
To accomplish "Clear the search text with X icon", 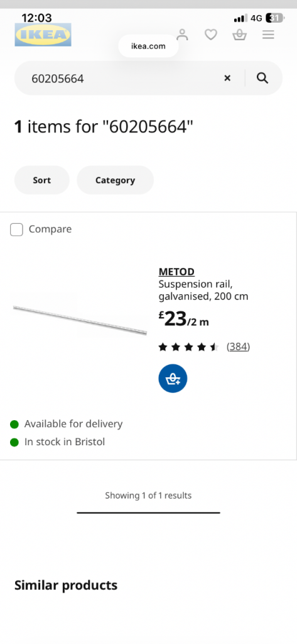I will pyautogui.click(x=227, y=78).
